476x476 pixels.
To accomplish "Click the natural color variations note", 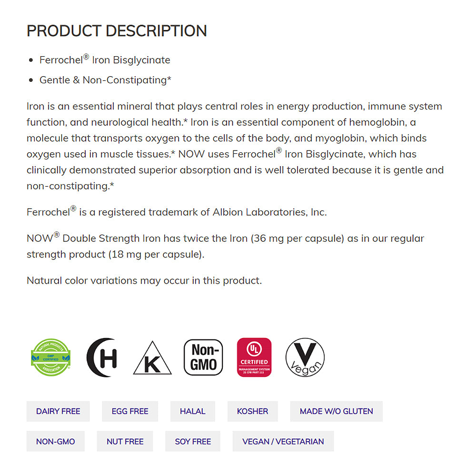I will (x=144, y=280).
